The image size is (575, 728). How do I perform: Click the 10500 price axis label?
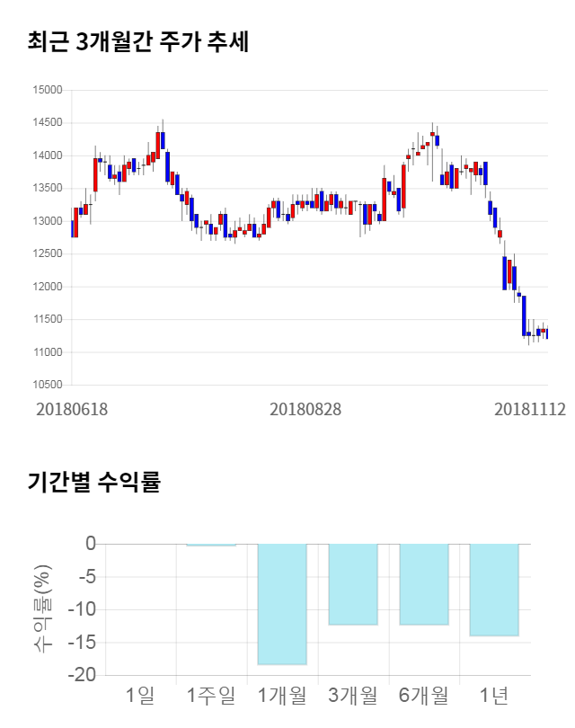tap(48, 385)
